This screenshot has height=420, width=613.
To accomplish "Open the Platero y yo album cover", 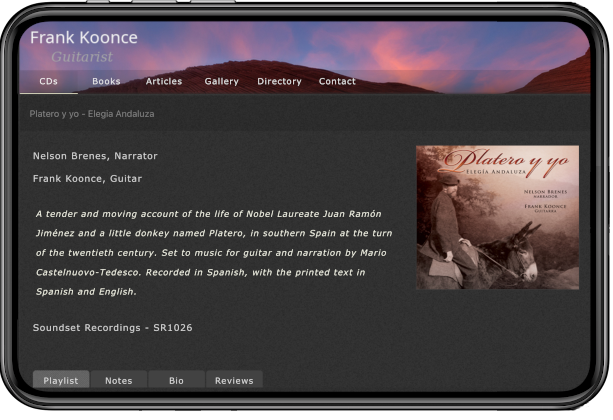I will tap(497, 217).
